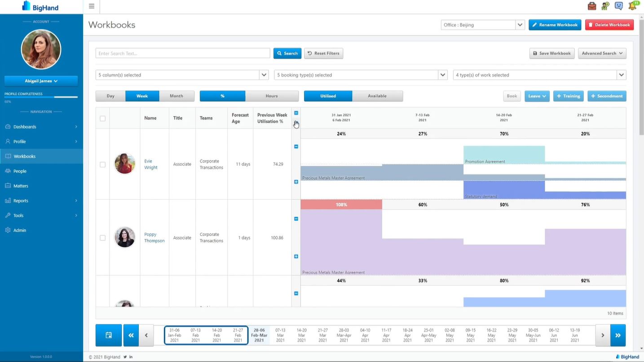
Task: Switch the view toggle from % to Hours
Action: point(272,96)
